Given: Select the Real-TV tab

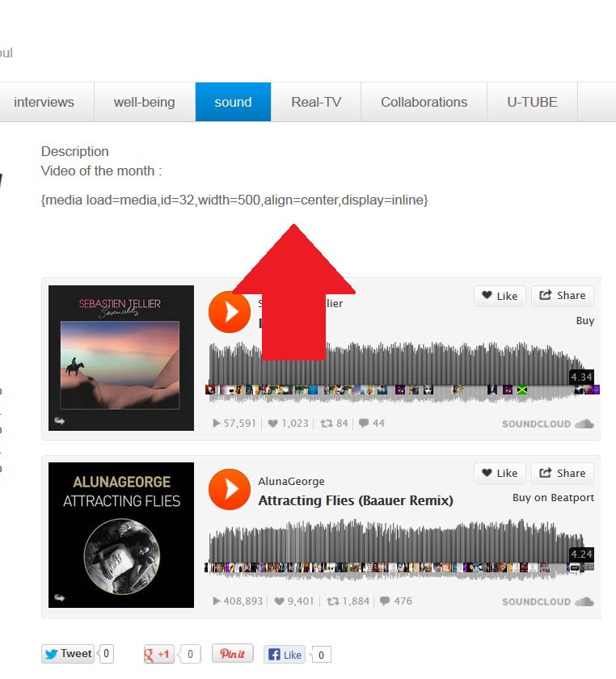Looking at the screenshot, I should pyautogui.click(x=316, y=102).
